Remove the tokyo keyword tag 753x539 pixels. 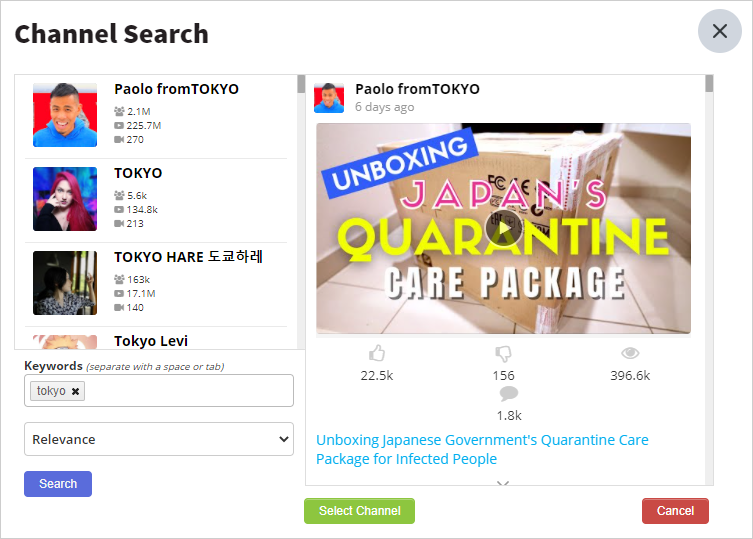point(75,391)
